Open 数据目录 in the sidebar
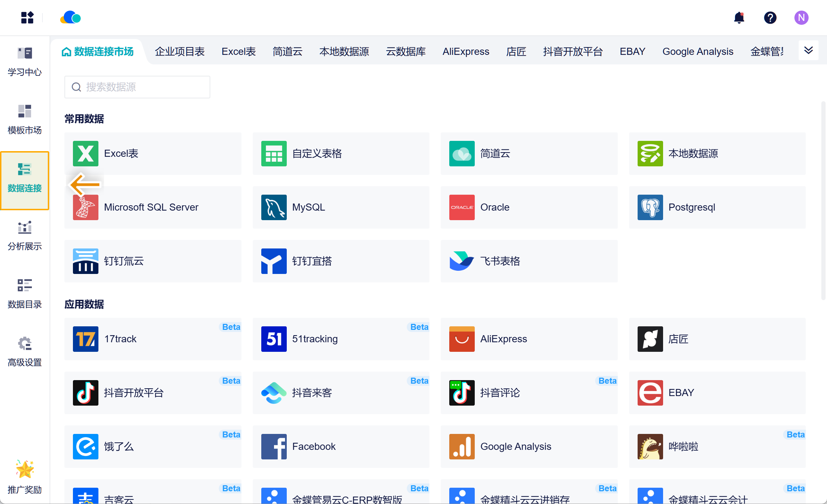Screen dimensions: 827x504 click(25, 294)
